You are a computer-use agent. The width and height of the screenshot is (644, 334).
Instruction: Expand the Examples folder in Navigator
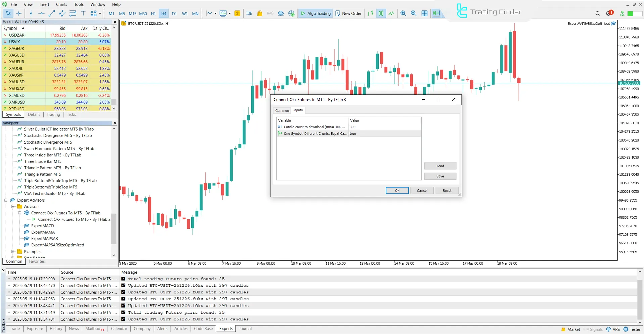(x=13, y=251)
